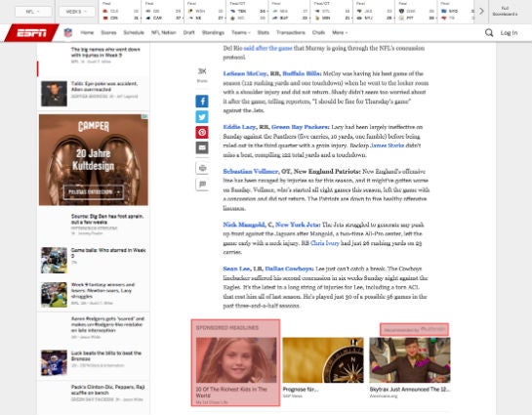Open Green Bay Packers team link
The height and width of the screenshot is (415, 532).
click(x=300, y=127)
